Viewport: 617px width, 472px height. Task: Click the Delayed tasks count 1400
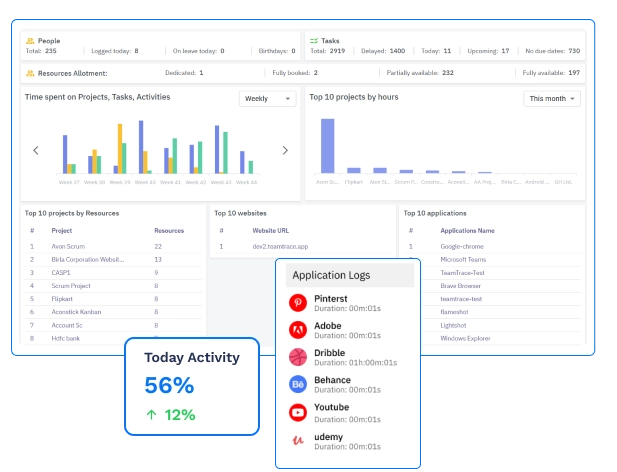(x=397, y=50)
